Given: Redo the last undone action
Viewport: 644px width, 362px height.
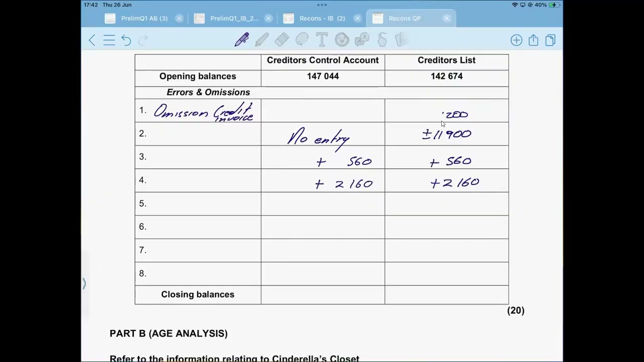Looking at the screenshot, I should (x=143, y=40).
